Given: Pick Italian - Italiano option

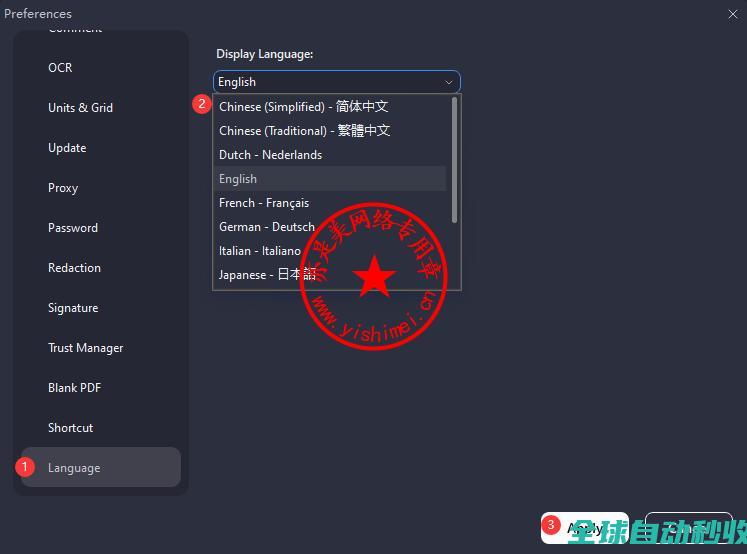Looking at the screenshot, I should pos(260,251).
